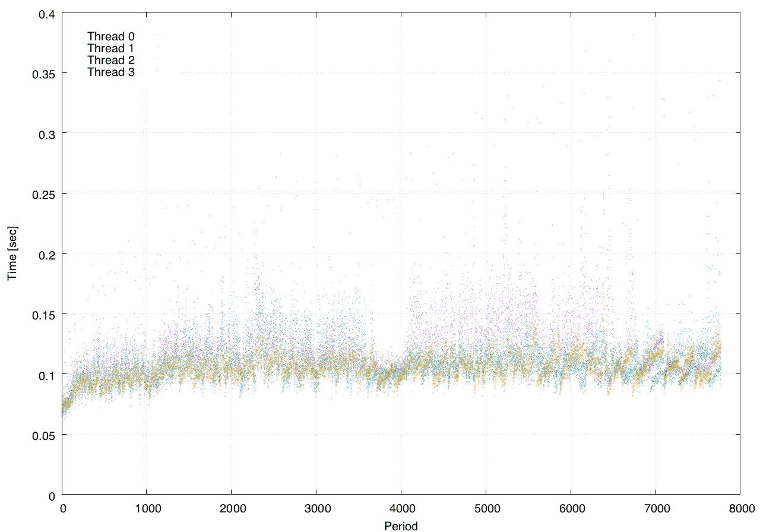Click the 0.4 y-axis tick label
The height and width of the screenshot is (532, 760).
coord(46,14)
